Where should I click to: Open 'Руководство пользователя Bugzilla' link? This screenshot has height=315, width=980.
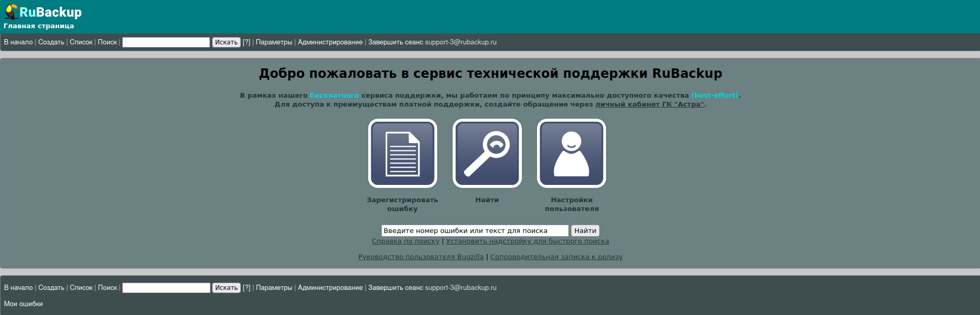421,257
